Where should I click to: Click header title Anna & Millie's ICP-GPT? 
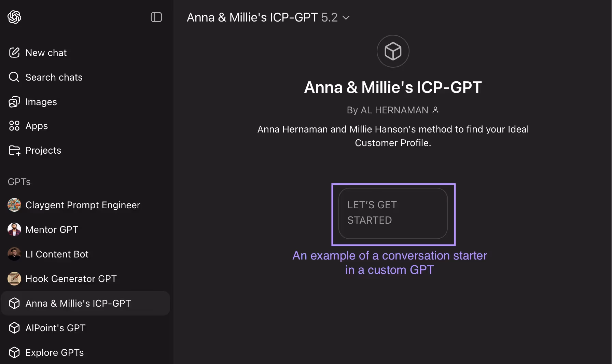pyautogui.click(x=252, y=17)
